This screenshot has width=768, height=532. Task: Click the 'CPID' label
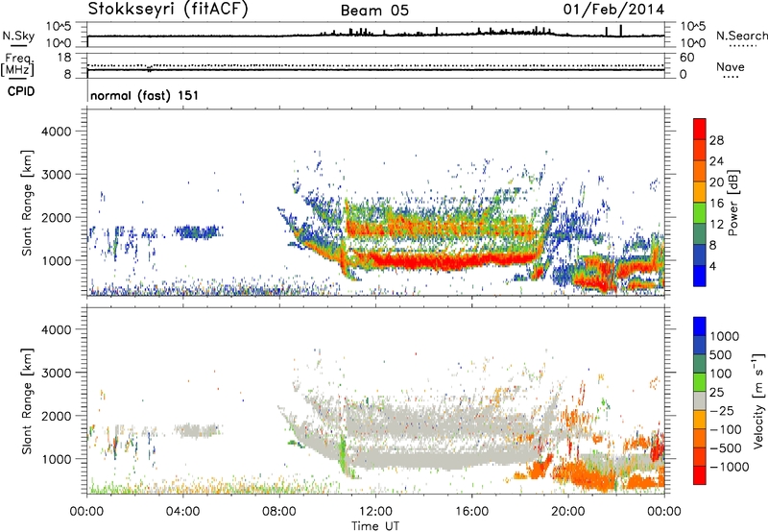21,91
